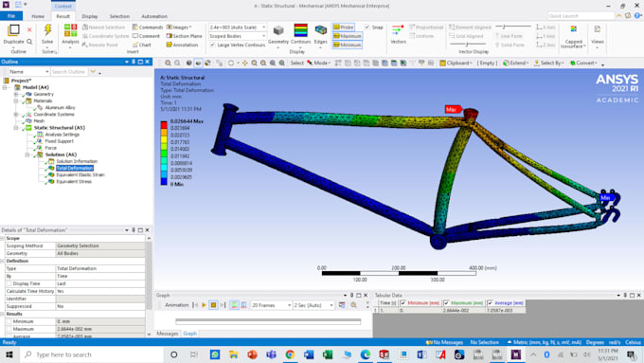Select Equivalent Elastic Strain result
The image size is (644, 363).
click(80, 174)
